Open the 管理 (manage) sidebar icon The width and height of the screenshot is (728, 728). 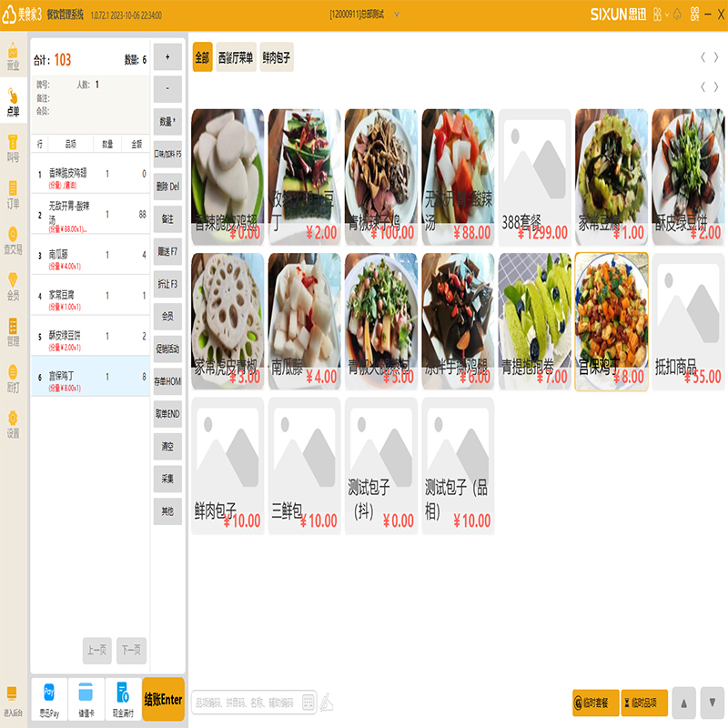13,331
